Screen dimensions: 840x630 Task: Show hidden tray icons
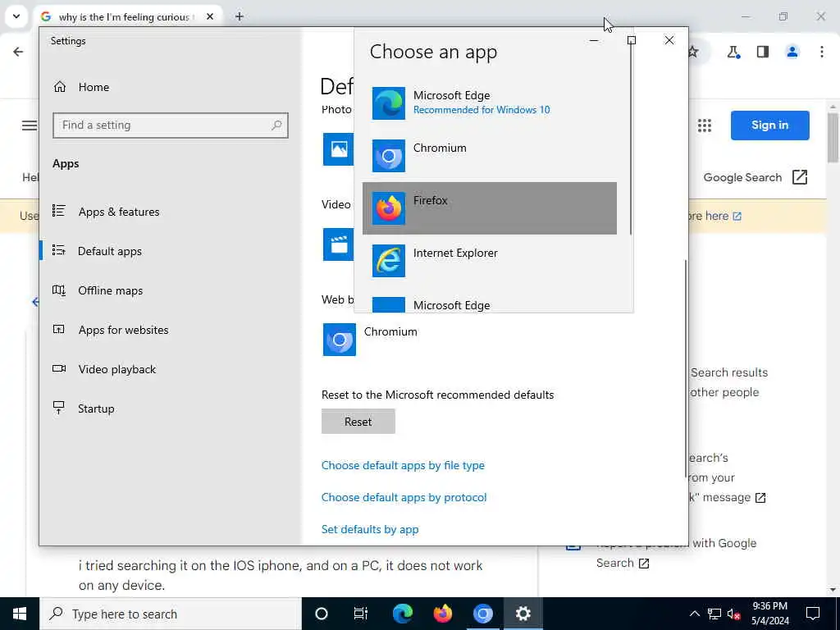click(x=694, y=614)
